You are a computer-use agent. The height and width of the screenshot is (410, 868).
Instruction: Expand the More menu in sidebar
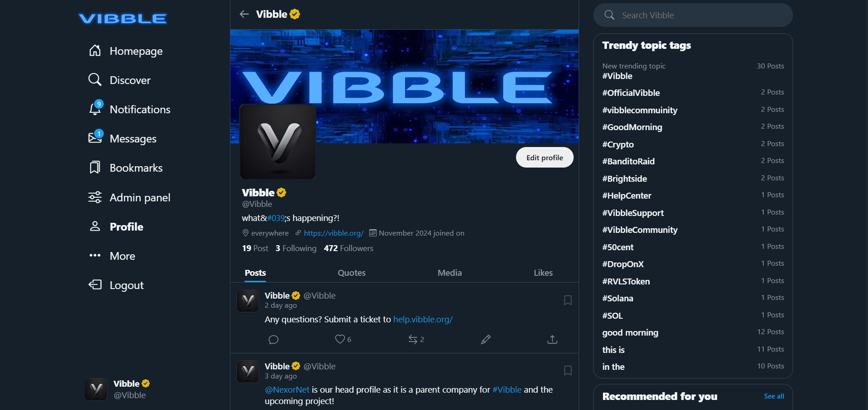112,256
